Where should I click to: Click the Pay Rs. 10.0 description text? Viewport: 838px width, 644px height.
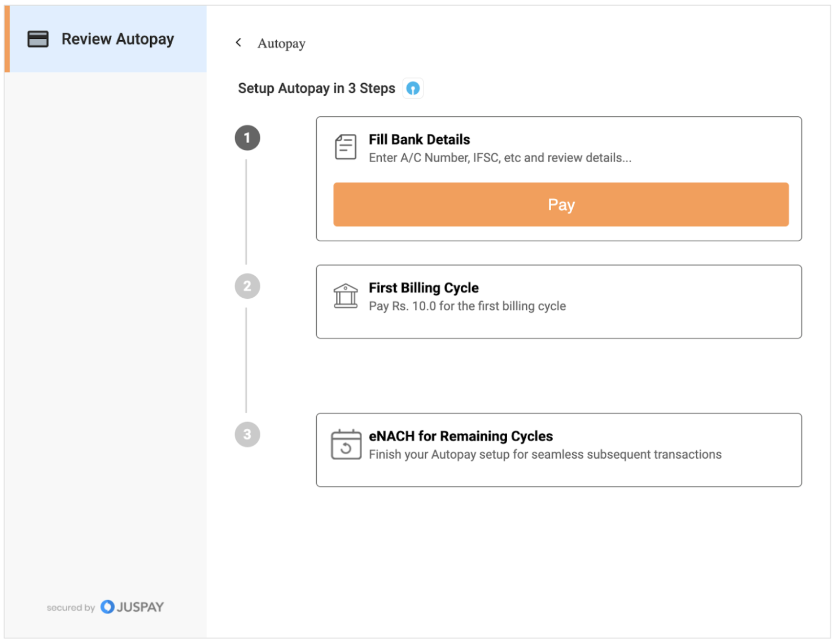pos(467,306)
